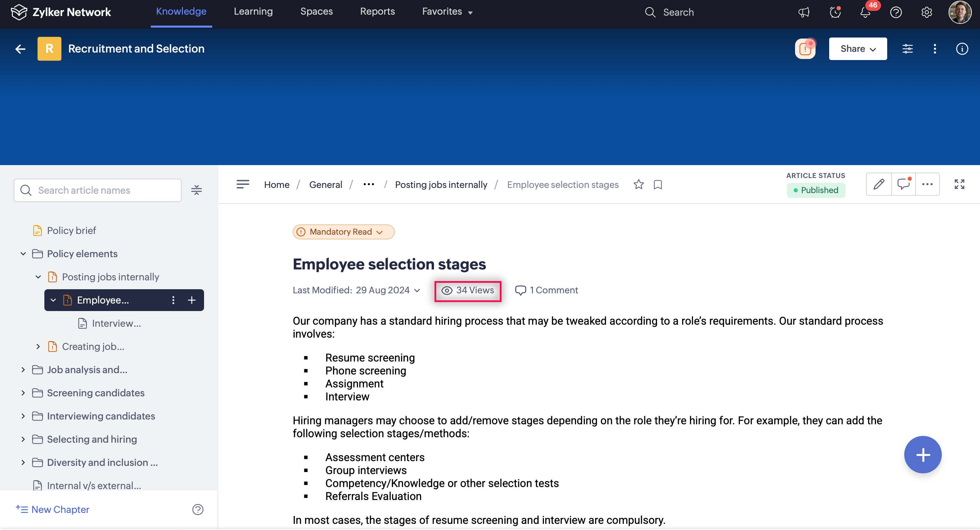Expand article to full screen
980x530 pixels.
point(959,185)
